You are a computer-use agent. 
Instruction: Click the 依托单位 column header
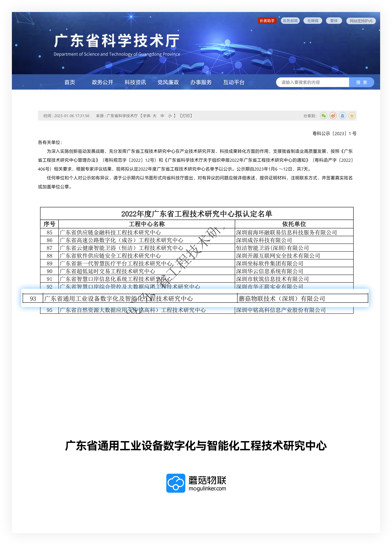click(x=294, y=224)
